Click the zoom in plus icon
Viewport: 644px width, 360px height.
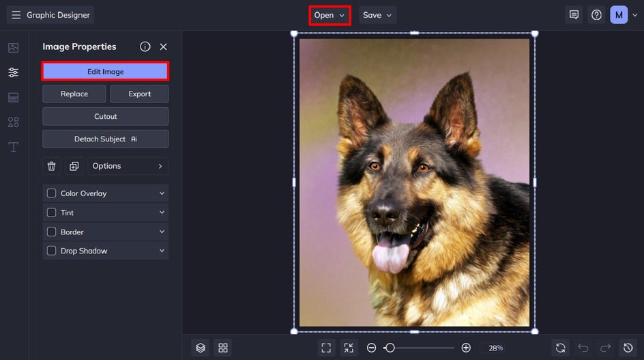tap(466, 348)
